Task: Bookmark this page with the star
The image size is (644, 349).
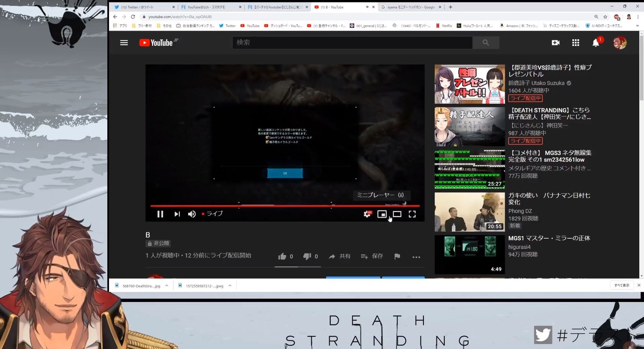Action: click(x=605, y=17)
